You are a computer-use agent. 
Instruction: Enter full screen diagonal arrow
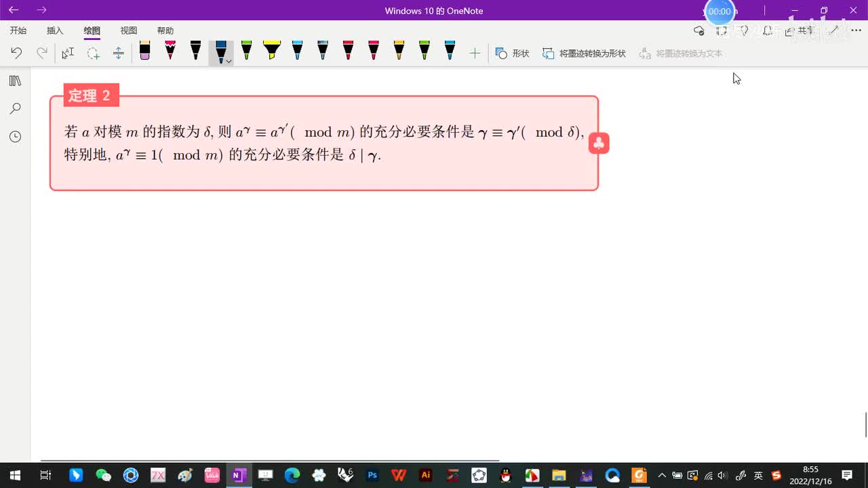[x=834, y=30]
